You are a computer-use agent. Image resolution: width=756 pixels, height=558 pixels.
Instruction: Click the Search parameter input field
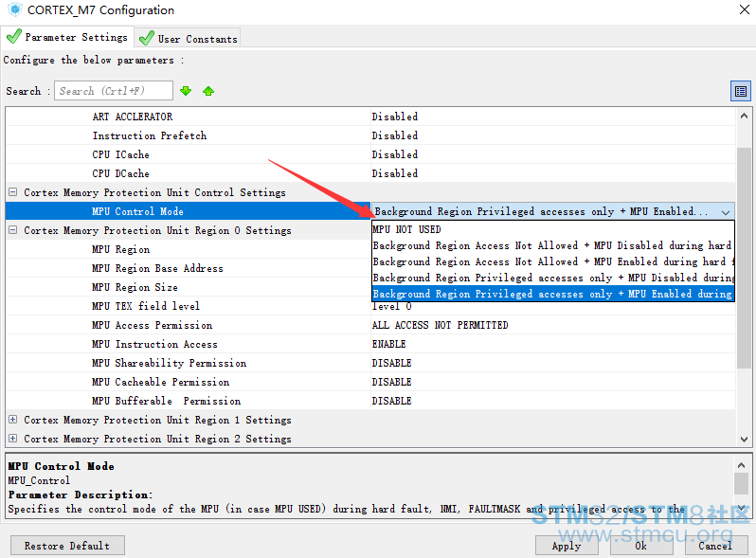tap(114, 91)
